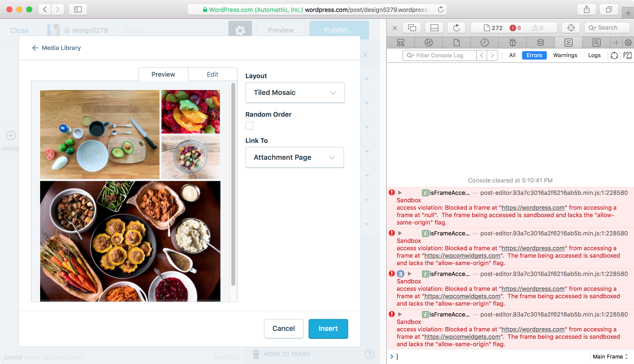This screenshot has height=364, width=634.
Task: Activate the element inspection crosshair tool
Action: coord(571,27)
